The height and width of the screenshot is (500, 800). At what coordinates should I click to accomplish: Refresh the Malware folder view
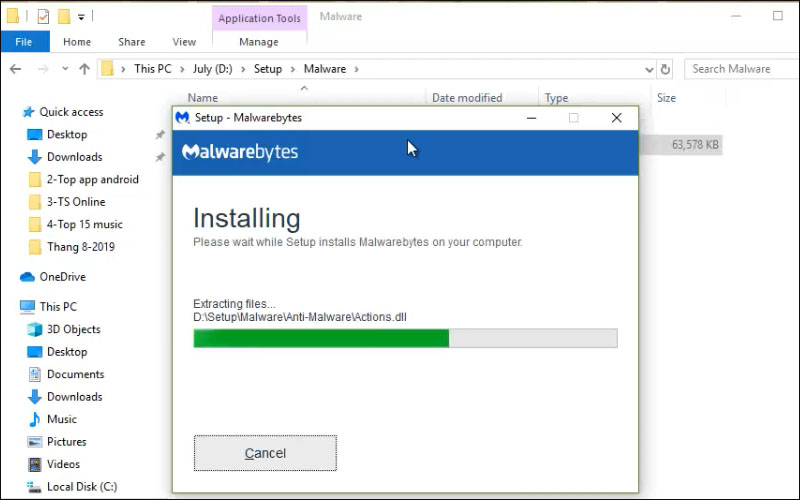(665, 69)
